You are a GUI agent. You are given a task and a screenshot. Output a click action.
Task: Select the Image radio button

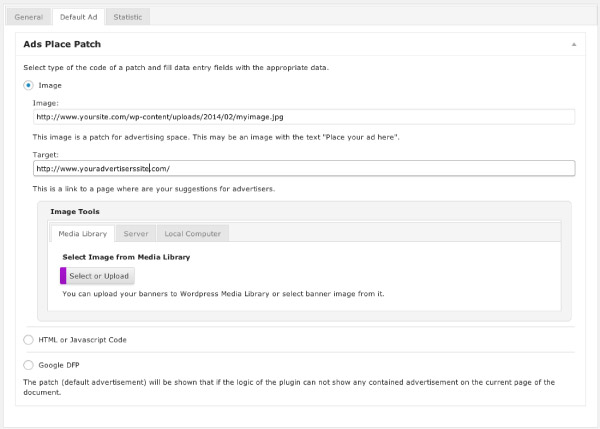(x=28, y=86)
